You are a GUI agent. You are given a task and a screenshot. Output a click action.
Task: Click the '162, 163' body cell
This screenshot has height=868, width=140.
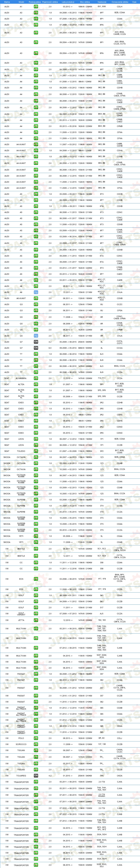[x=102, y=620]
